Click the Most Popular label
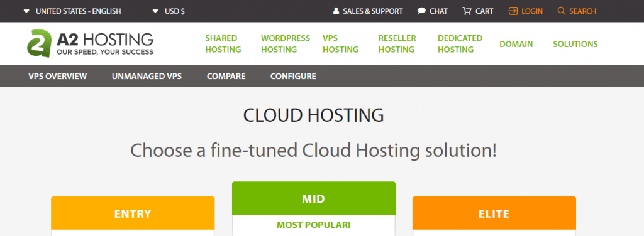Viewport: 644px width, 236px height. tap(313, 225)
